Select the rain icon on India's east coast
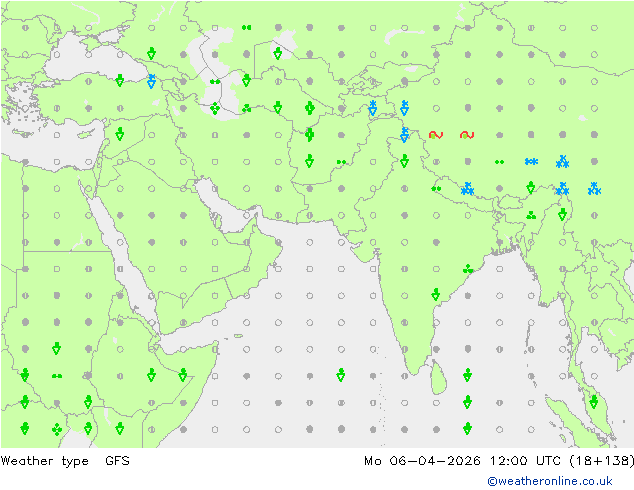634x490 pixels. (x=436, y=295)
